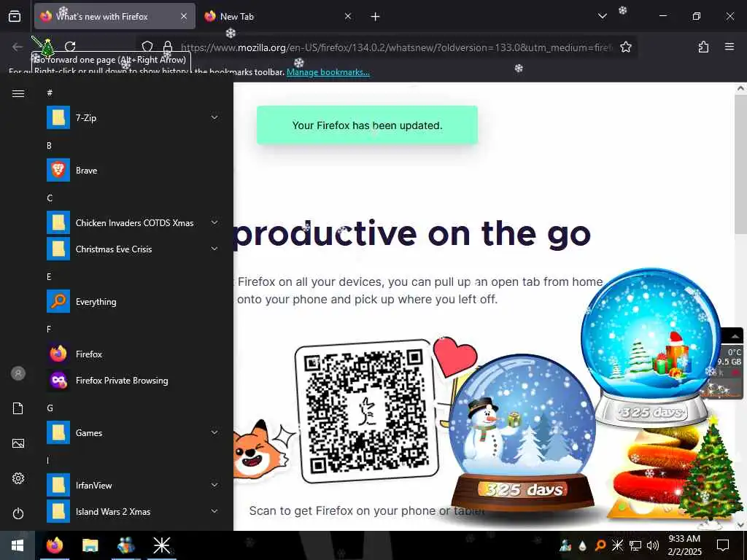Click the snowman snow globe desktop widget
The image size is (747, 560).
tap(522, 432)
